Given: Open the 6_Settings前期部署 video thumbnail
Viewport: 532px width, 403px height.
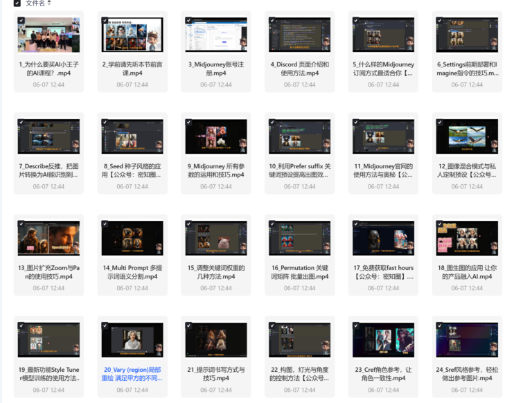Looking at the screenshot, I should coord(467,35).
